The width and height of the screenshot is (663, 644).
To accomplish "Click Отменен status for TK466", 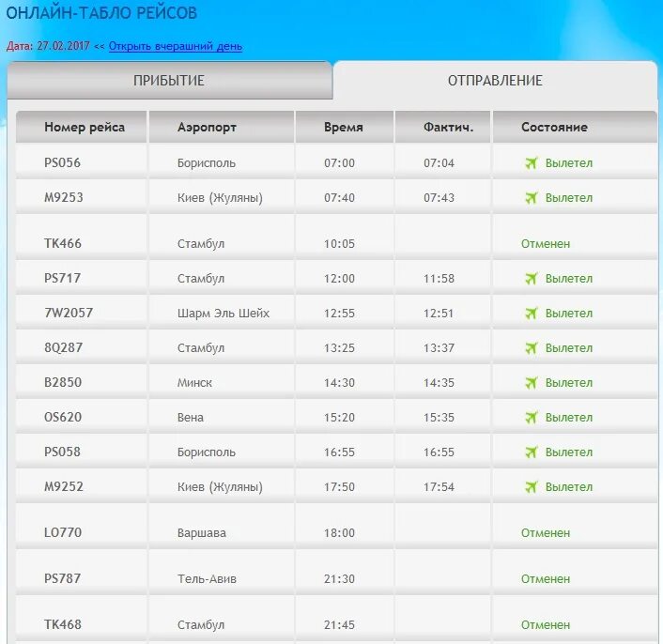I will (546, 243).
